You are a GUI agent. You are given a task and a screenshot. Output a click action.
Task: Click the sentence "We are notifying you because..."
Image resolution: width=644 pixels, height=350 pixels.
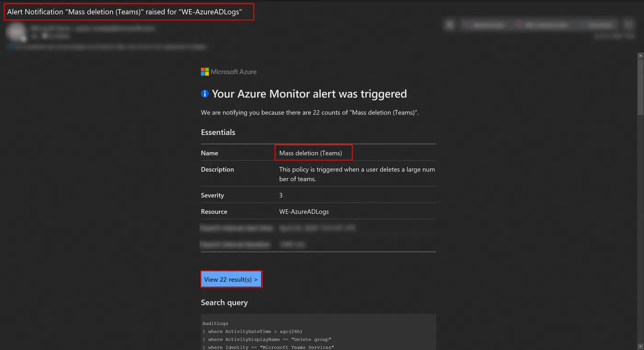(310, 112)
